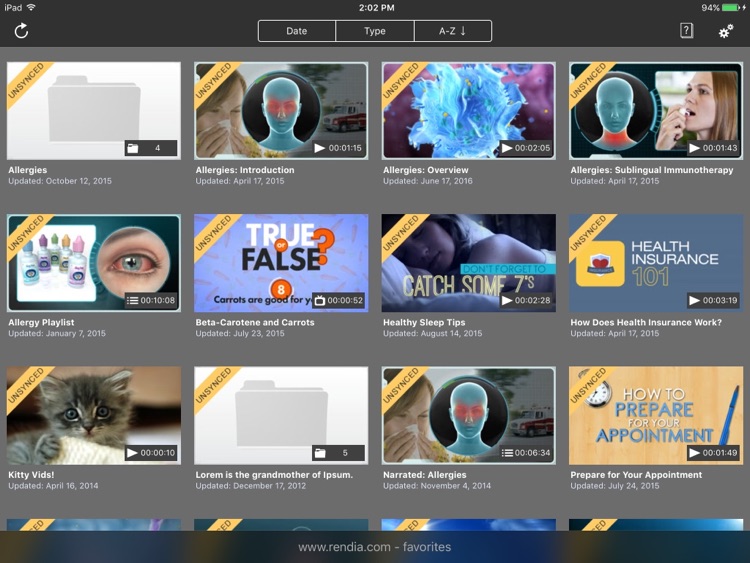
Task: Open Narrated: Allergies thumbnail
Action: pos(469,415)
